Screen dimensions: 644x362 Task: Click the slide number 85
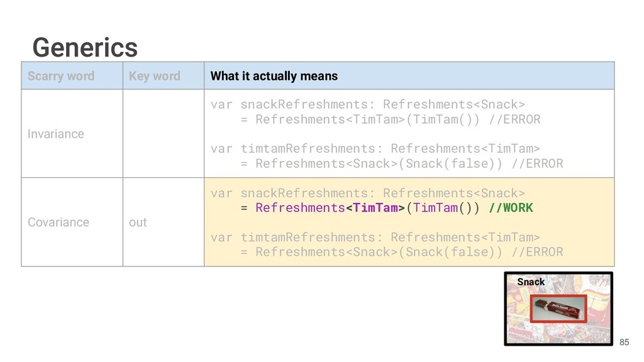[624, 342]
